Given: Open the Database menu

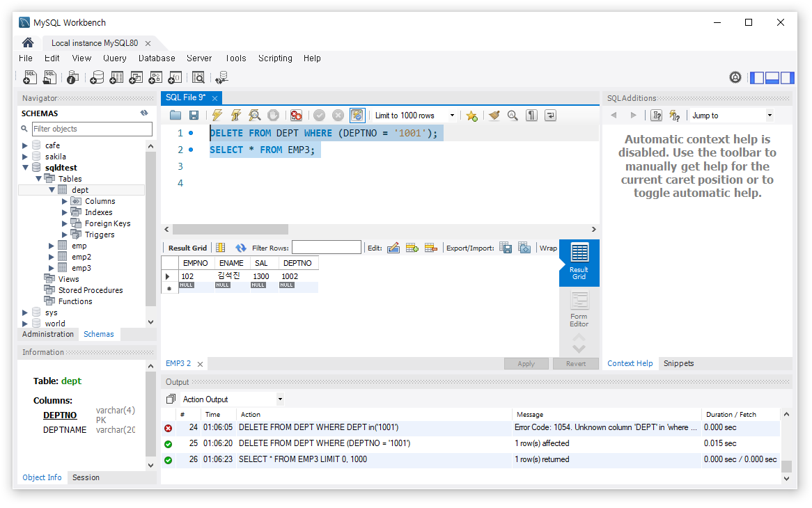Looking at the screenshot, I should pyautogui.click(x=157, y=58).
